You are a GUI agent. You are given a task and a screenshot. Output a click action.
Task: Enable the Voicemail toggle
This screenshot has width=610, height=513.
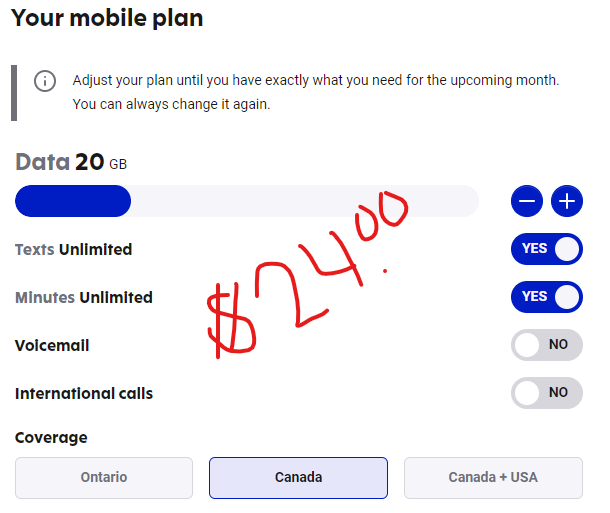[547, 345]
